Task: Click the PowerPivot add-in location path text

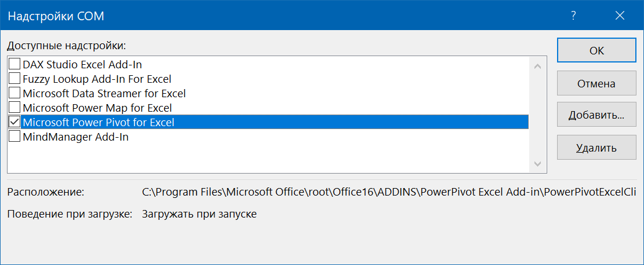Action: coord(389,192)
